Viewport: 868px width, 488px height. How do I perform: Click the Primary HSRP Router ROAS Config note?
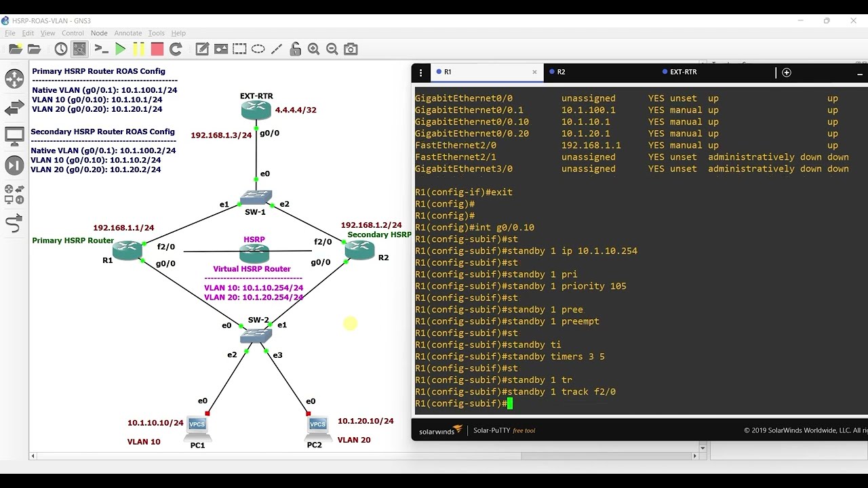[x=98, y=71]
